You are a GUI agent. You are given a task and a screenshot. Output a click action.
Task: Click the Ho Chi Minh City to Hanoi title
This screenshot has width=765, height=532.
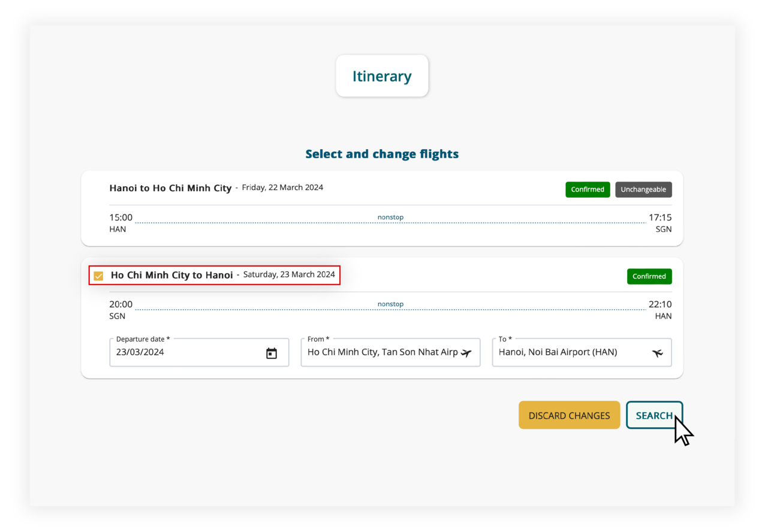point(172,275)
